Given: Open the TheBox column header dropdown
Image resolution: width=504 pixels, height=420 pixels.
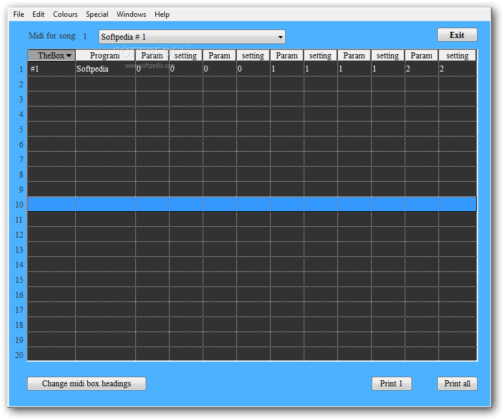Looking at the screenshot, I should pos(52,55).
